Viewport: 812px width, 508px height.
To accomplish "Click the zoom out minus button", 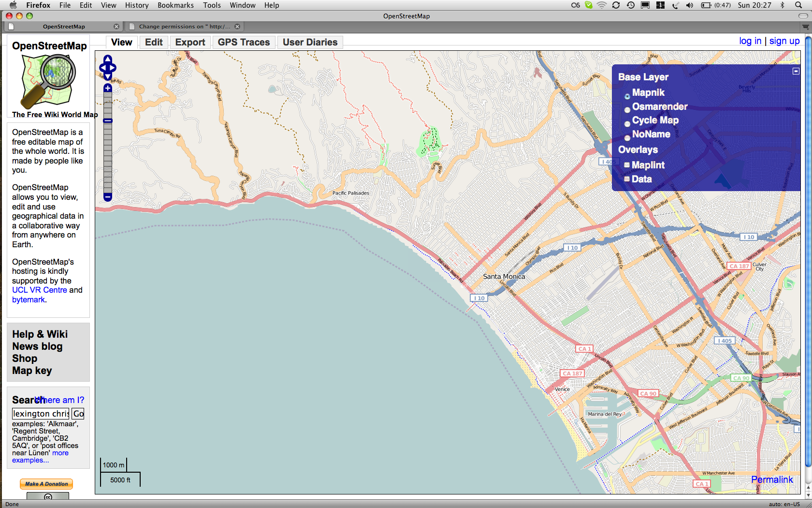I will [x=108, y=197].
